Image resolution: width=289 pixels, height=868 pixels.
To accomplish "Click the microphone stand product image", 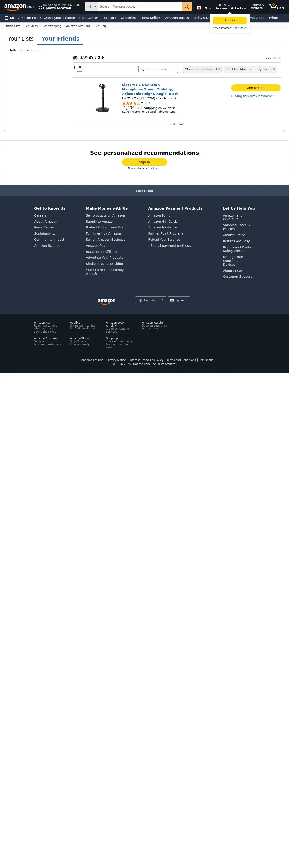I will [x=103, y=98].
